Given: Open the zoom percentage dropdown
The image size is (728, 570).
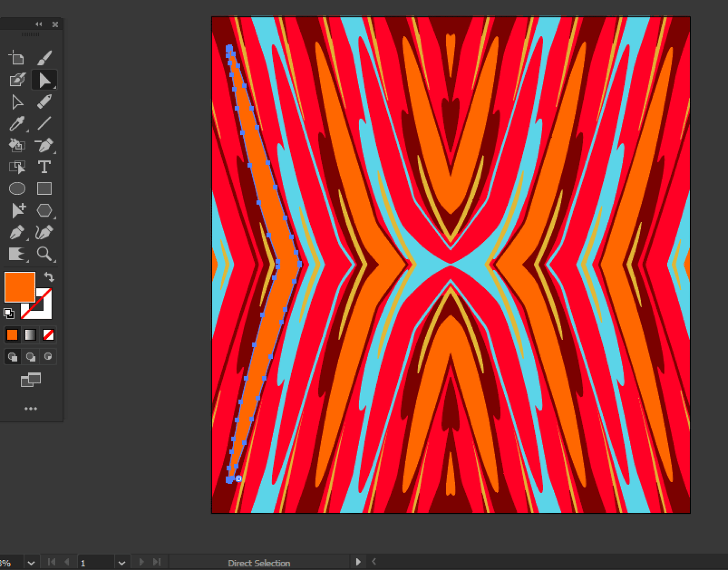Looking at the screenshot, I should [31, 562].
